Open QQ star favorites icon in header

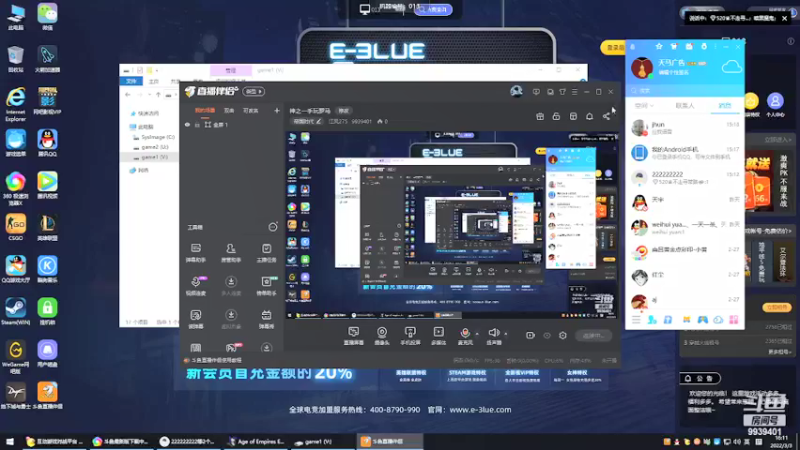[x=659, y=46]
